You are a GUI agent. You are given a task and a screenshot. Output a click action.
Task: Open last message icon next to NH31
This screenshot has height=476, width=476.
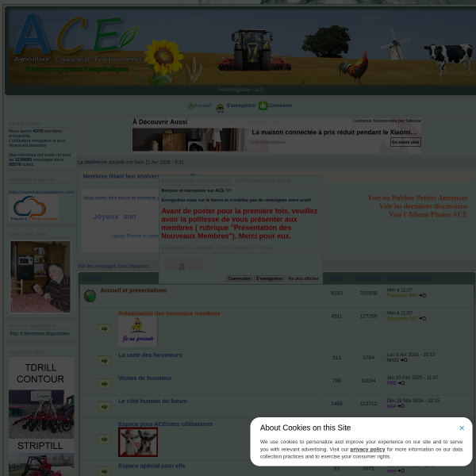pos(404,360)
